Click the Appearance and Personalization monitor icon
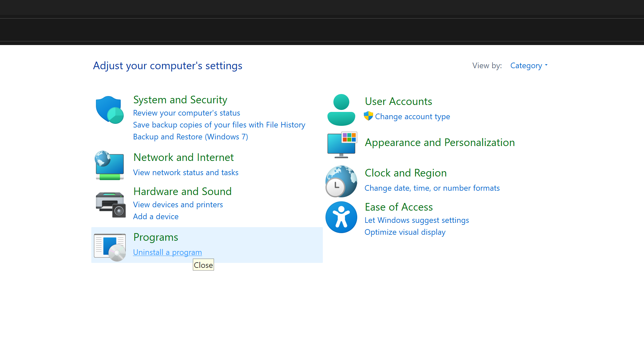The height and width of the screenshot is (348, 644). pyautogui.click(x=342, y=145)
